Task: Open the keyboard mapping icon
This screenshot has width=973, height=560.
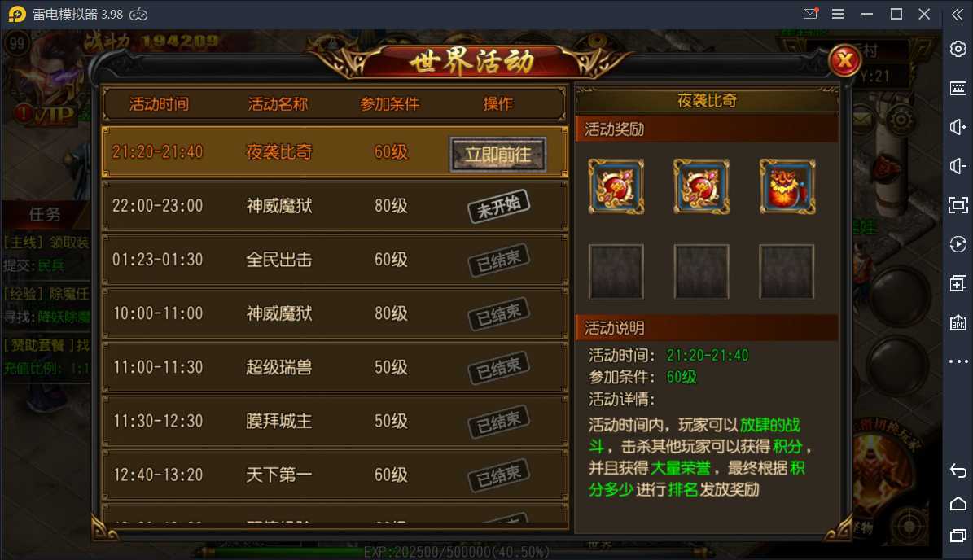Action: (958, 88)
